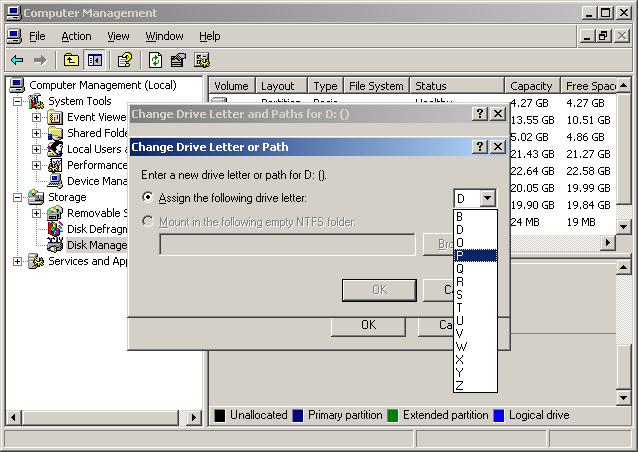
Task: Open the File menu
Action: pyautogui.click(x=37, y=37)
